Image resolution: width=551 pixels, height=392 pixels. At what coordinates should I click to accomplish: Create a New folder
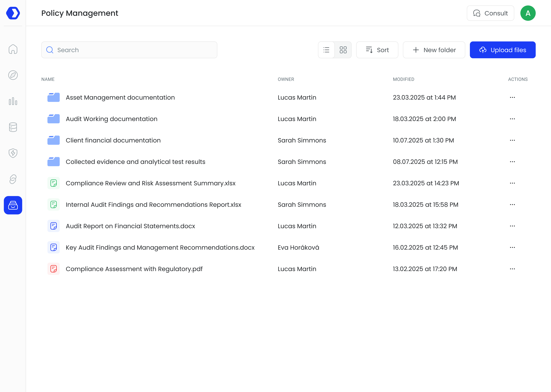click(x=434, y=50)
